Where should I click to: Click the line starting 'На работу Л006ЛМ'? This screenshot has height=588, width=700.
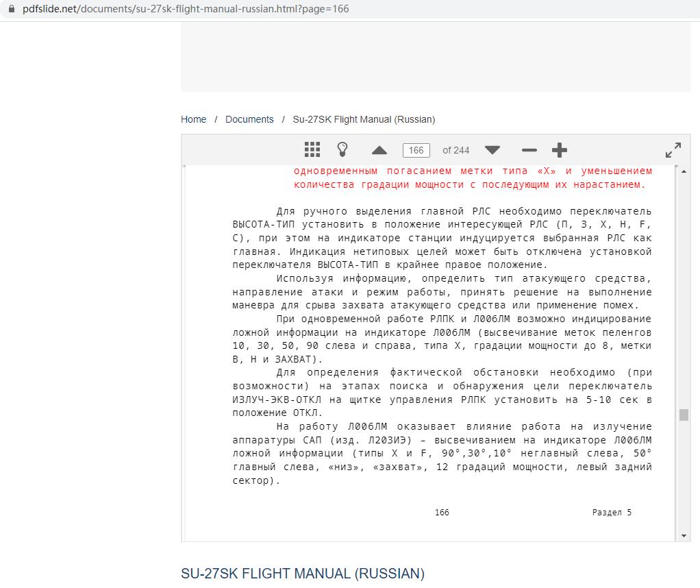pyautogui.click(x=464, y=426)
